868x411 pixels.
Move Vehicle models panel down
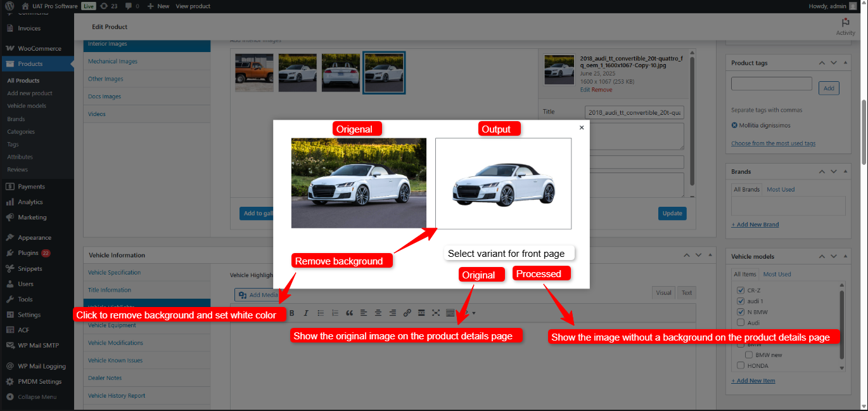pyautogui.click(x=834, y=256)
